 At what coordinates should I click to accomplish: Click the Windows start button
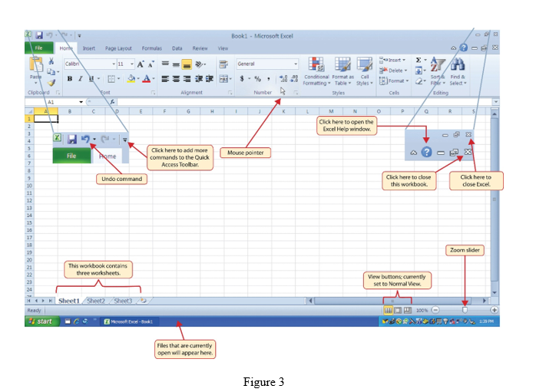[x=42, y=321]
